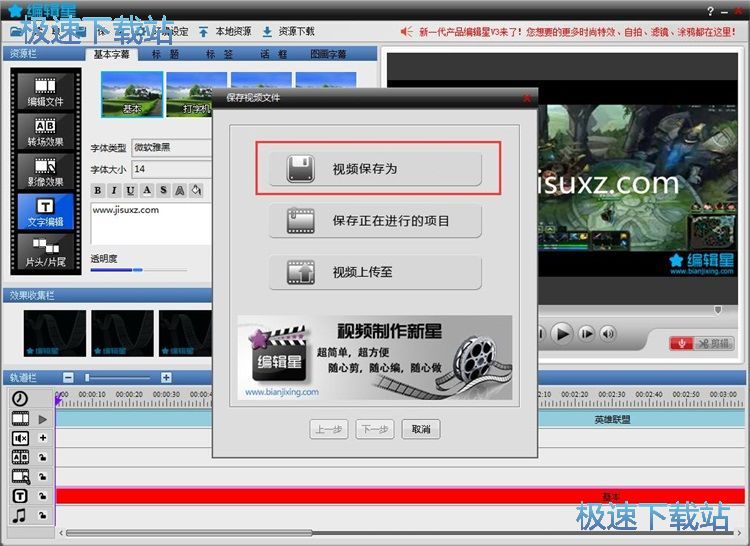Click the preview progress bar marker
750x546 pixels.
[718, 310]
